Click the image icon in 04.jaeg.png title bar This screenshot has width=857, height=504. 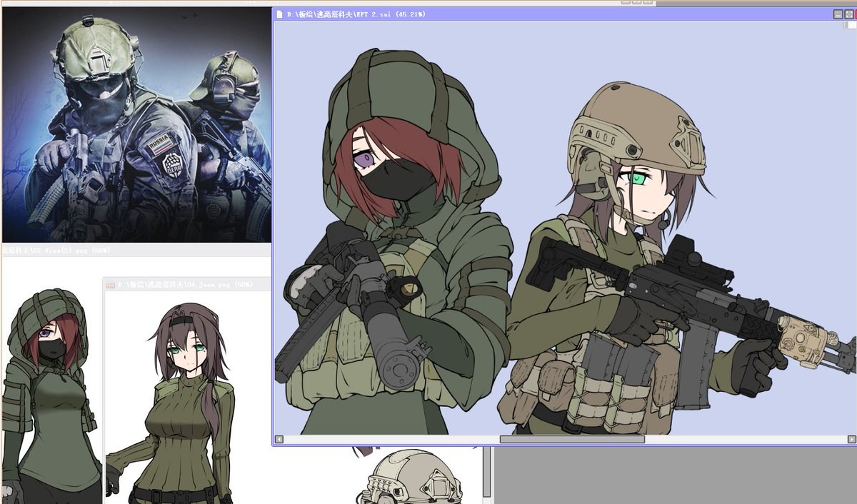point(110,285)
